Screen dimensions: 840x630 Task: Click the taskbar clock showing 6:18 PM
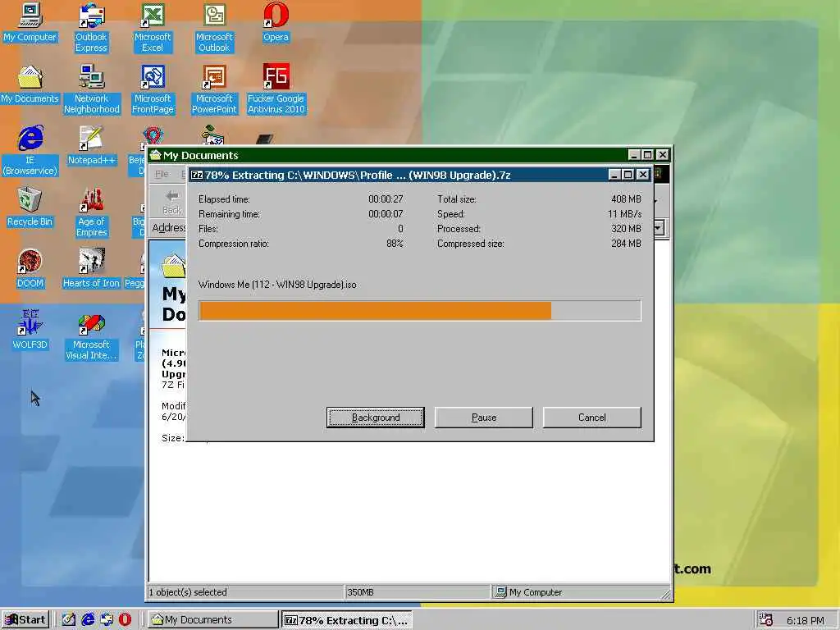pyautogui.click(x=806, y=620)
